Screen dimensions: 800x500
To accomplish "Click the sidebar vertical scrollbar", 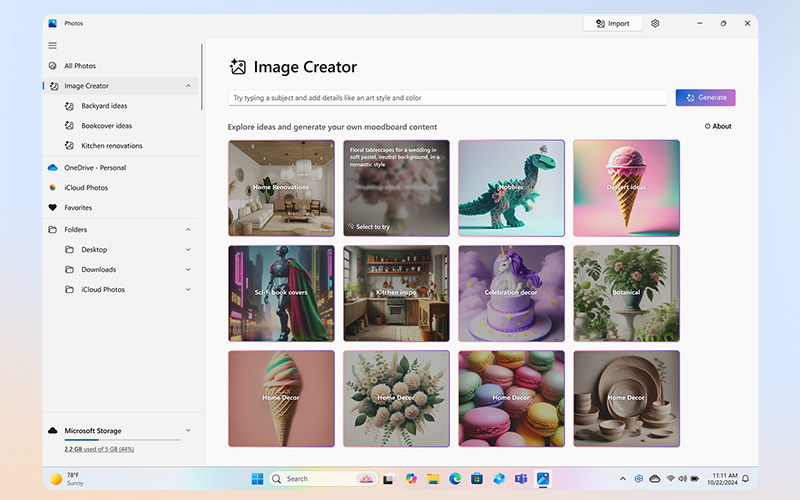I will tap(202, 77).
